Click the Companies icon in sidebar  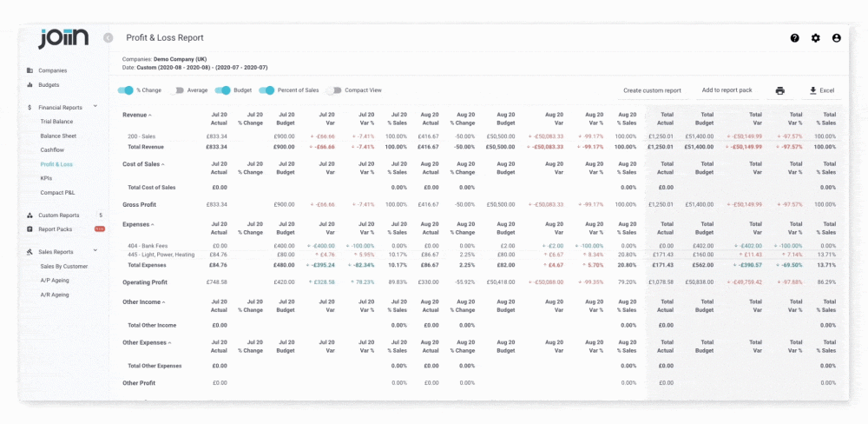click(x=30, y=70)
